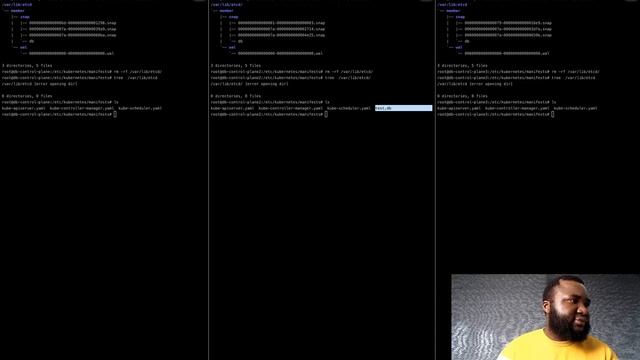
Task: Click the cursor at right pane's last prompt
Action: pyautogui.click(x=553, y=115)
